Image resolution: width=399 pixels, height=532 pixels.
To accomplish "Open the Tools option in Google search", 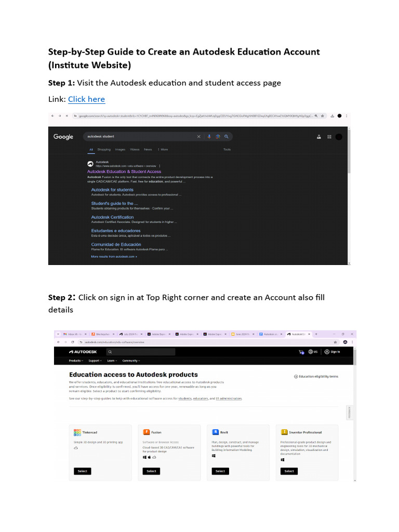I will (227, 149).
